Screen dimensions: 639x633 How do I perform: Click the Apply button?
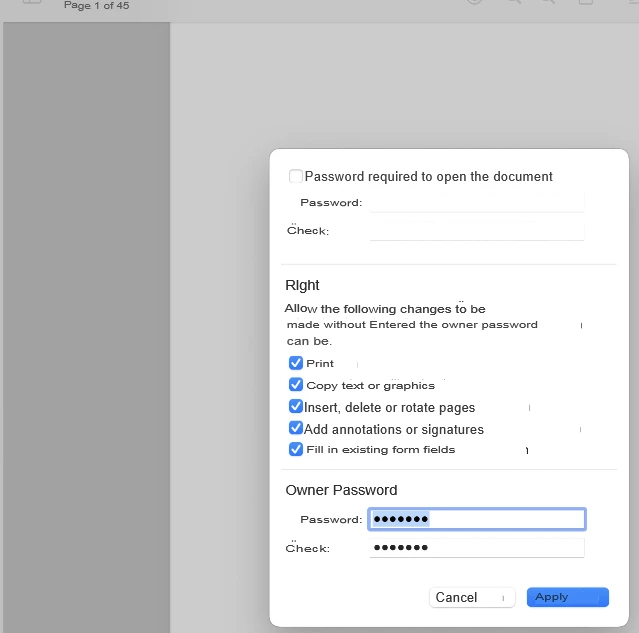coord(568,597)
